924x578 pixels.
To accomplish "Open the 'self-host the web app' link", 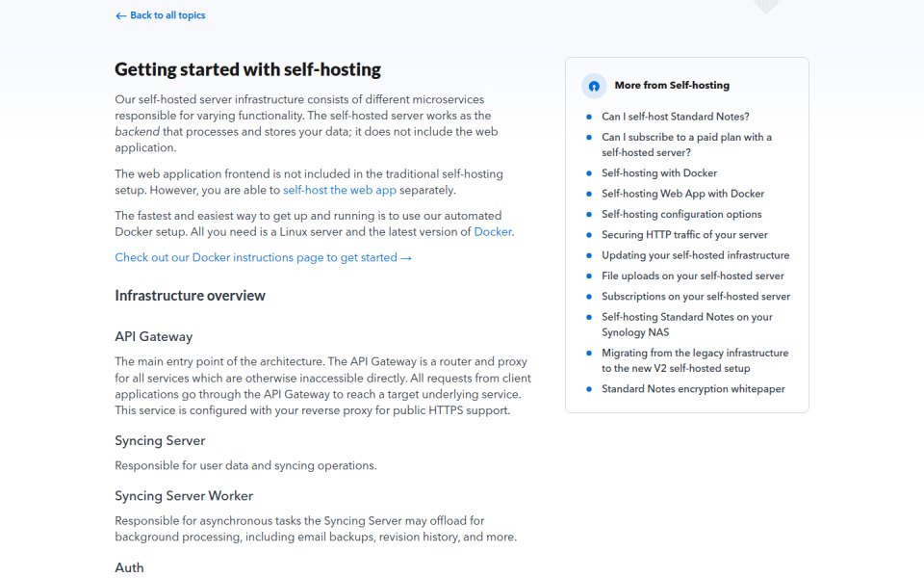I will pos(340,190).
